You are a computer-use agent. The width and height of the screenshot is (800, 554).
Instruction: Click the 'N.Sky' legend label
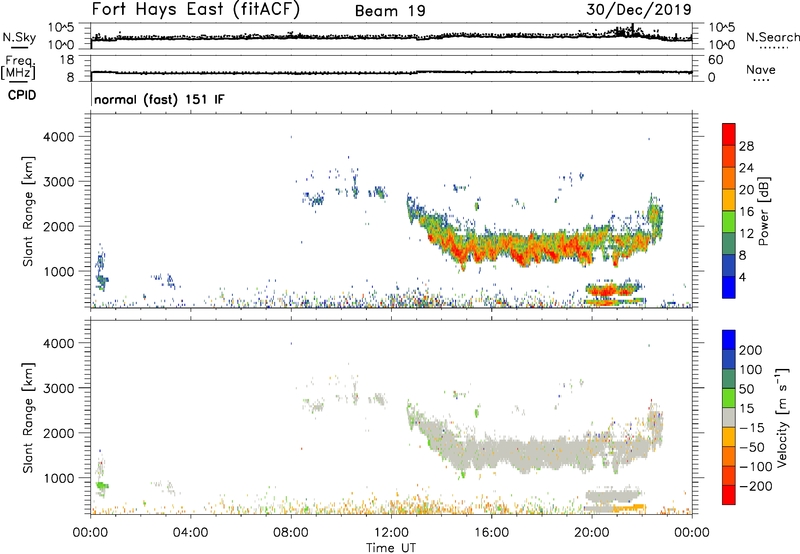pos(19,37)
